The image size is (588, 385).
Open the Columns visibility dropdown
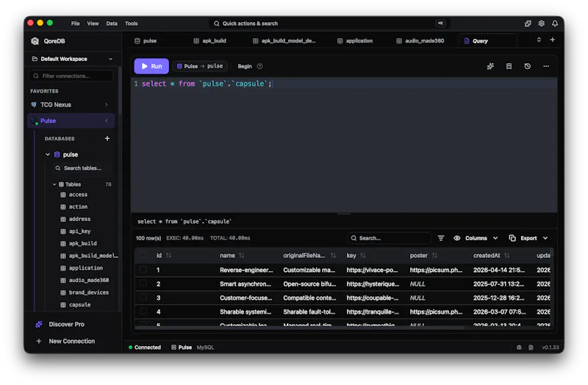coord(476,239)
